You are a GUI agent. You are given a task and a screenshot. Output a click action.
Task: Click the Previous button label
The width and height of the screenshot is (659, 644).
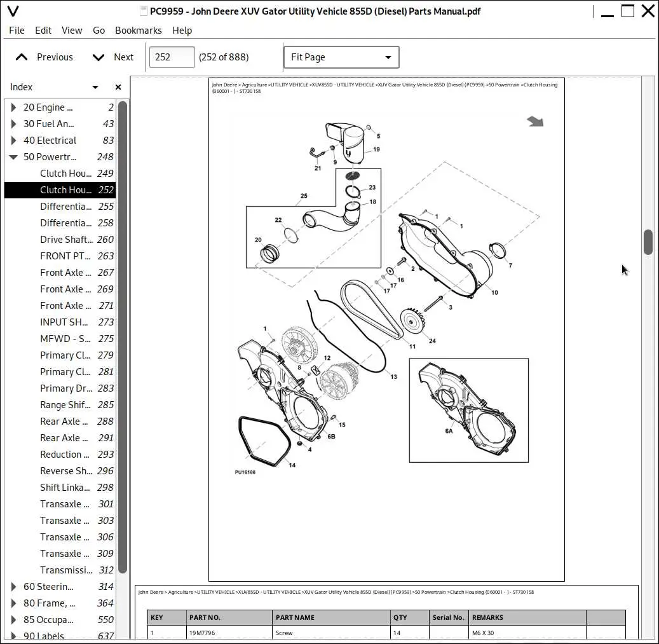[55, 57]
